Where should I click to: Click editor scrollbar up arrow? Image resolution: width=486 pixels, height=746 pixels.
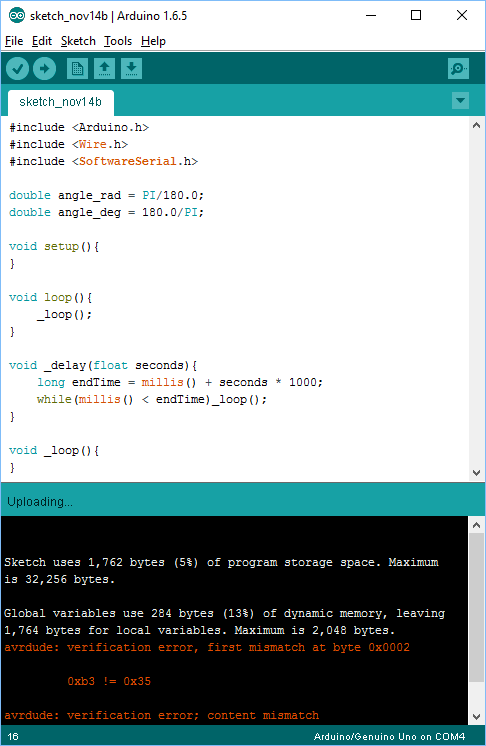[x=476, y=126]
